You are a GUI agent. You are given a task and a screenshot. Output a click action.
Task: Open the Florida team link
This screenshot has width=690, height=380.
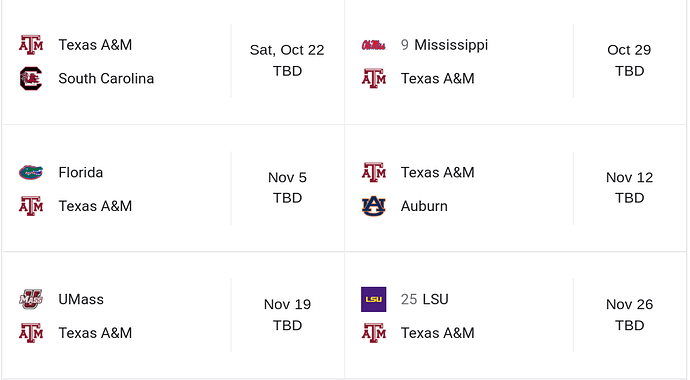coord(81,172)
